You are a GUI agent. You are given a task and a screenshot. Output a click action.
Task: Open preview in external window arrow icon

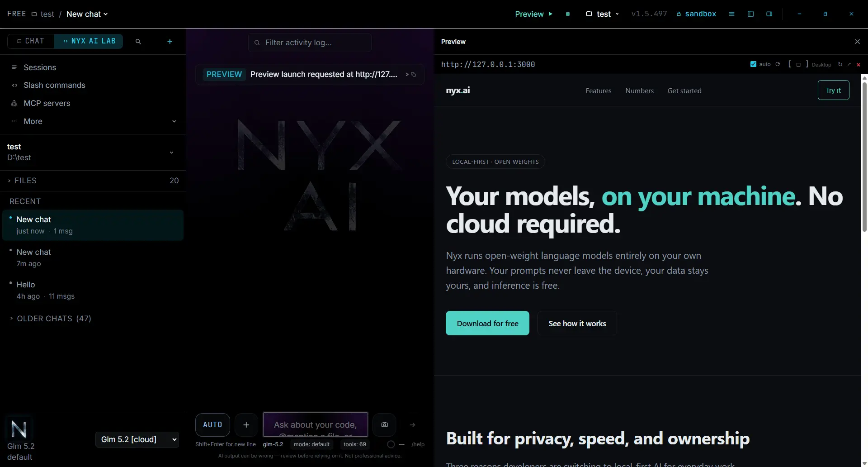tap(849, 64)
